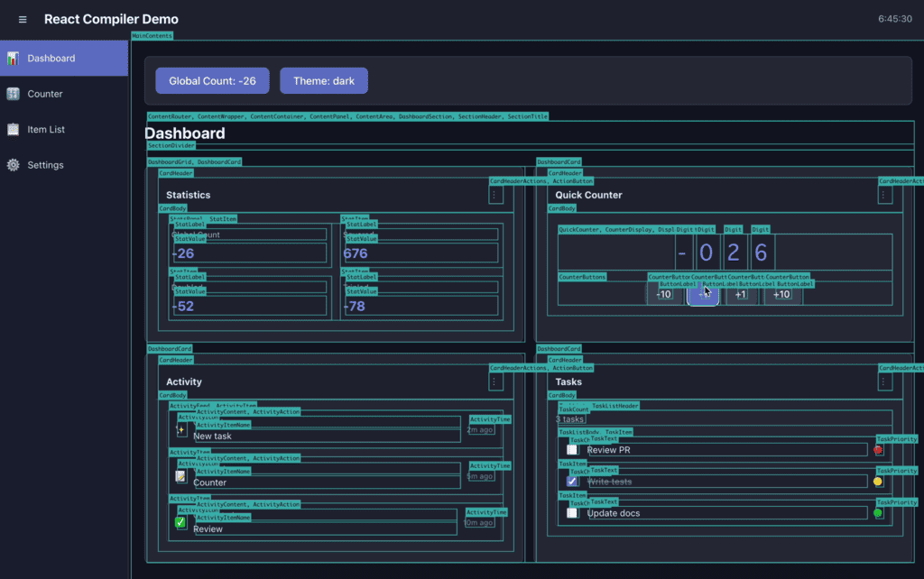
Task: Click the green checkmark icon beside Review activity
Action: 181,522
